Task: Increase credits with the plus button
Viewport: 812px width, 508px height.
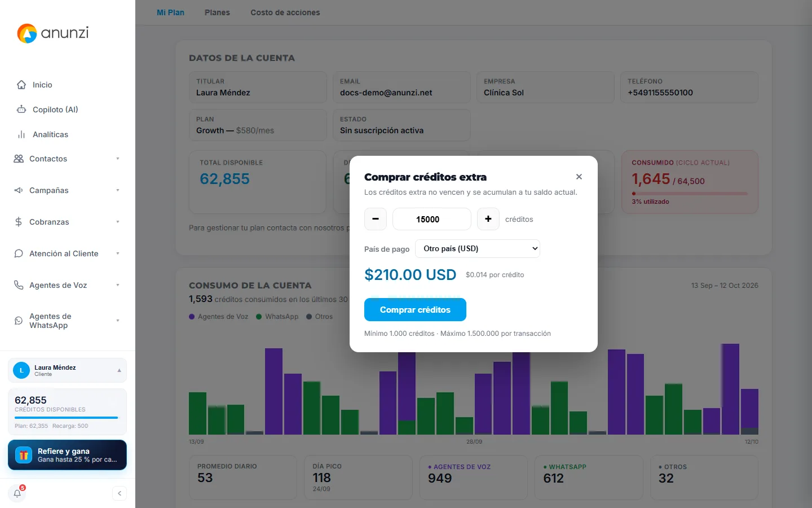Action: pos(488,219)
